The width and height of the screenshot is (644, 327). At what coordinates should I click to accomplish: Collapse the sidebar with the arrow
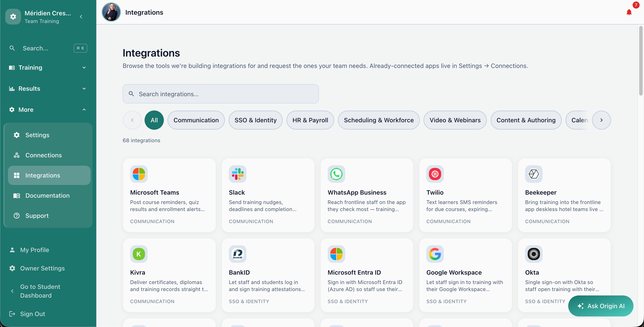click(x=81, y=16)
